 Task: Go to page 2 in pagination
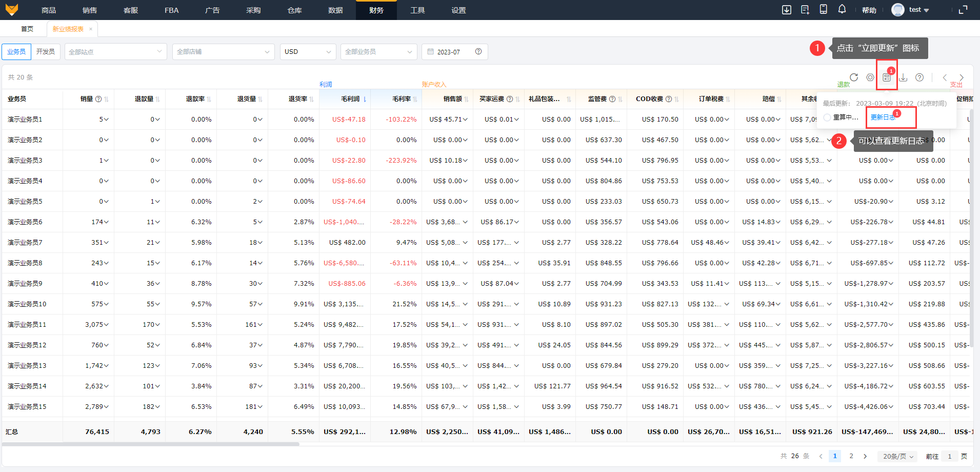851,456
